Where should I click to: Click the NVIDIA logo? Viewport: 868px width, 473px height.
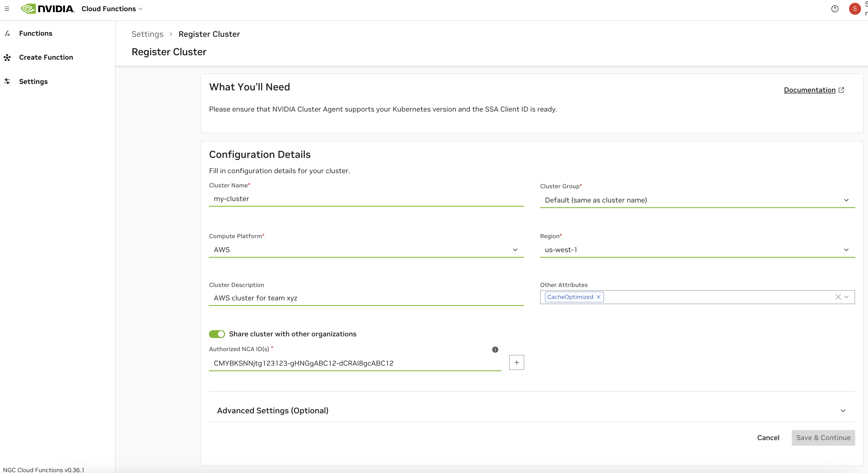click(x=47, y=9)
